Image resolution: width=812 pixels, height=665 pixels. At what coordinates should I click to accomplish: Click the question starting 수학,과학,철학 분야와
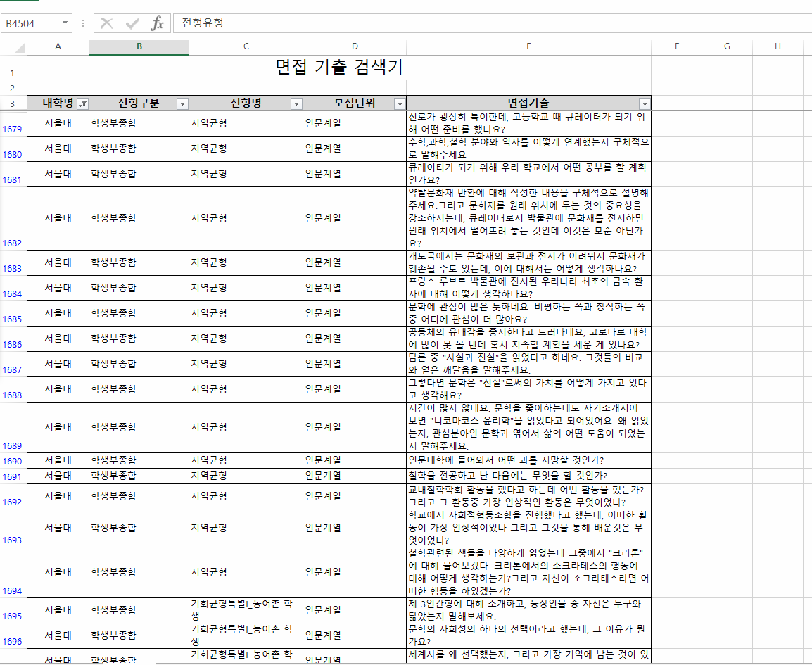click(528, 148)
